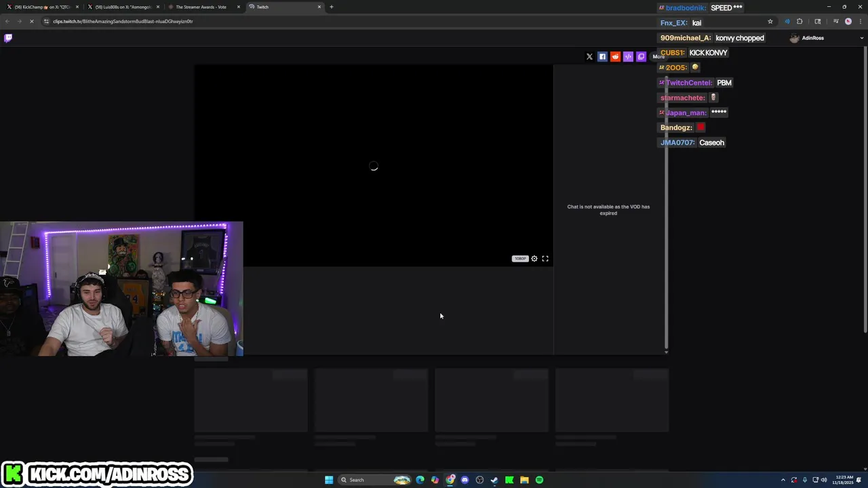This screenshot has width=868, height=488.
Task: Open Windows Start menu
Action: point(329,480)
